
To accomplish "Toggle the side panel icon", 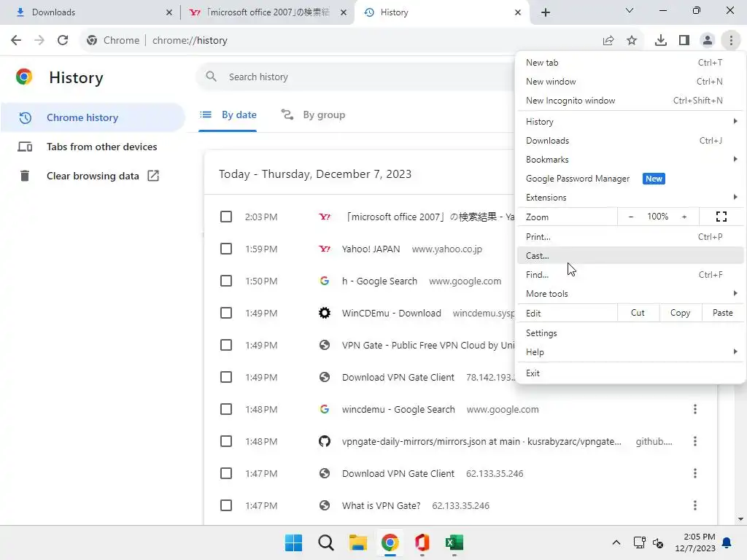I will click(684, 41).
